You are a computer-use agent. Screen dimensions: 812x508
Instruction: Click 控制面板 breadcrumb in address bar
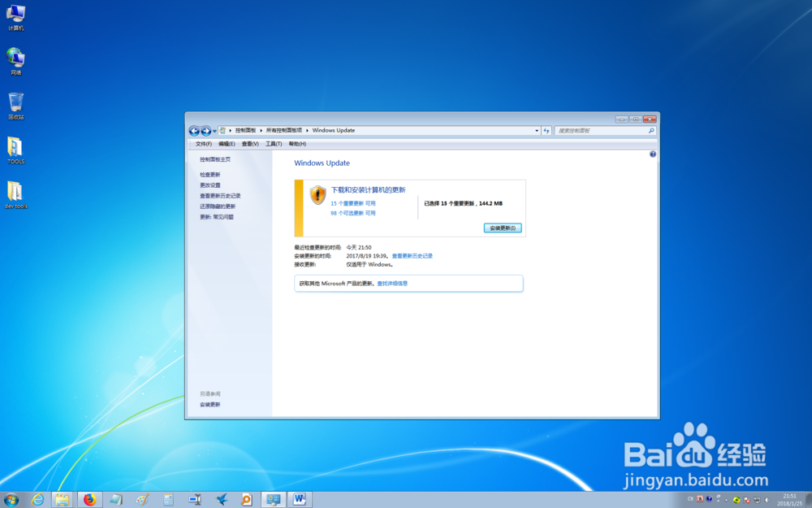tap(245, 131)
